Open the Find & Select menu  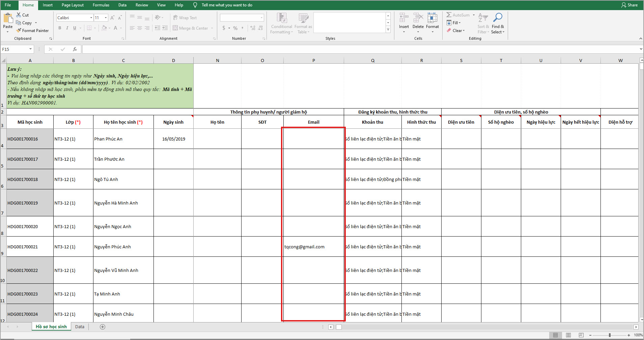[498, 23]
